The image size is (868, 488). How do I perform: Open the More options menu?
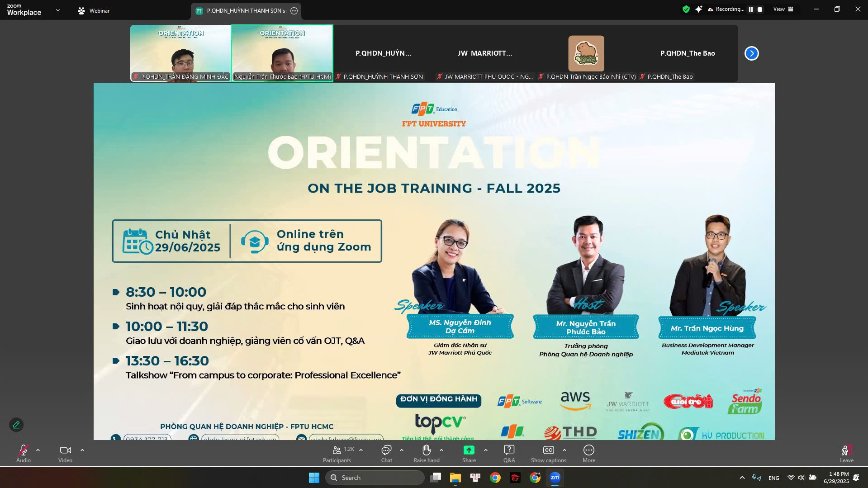pos(589,454)
